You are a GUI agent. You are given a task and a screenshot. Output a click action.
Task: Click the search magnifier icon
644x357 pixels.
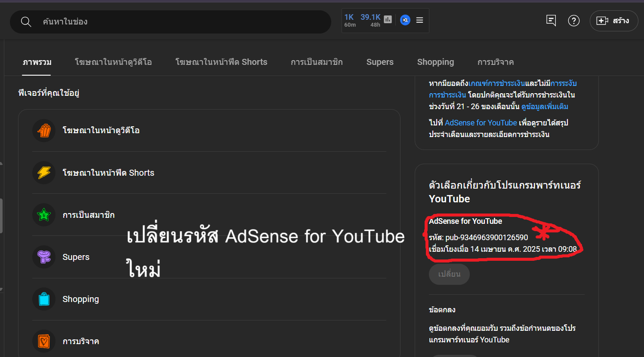coord(26,21)
